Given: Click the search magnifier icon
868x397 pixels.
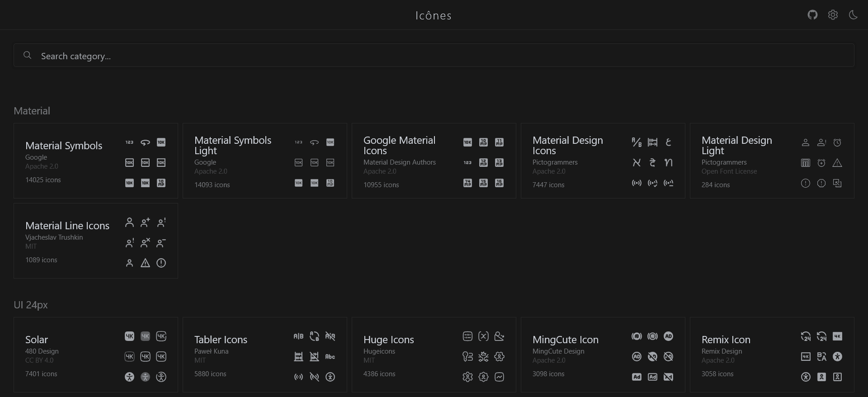Looking at the screenshot, I should (28, 55).
